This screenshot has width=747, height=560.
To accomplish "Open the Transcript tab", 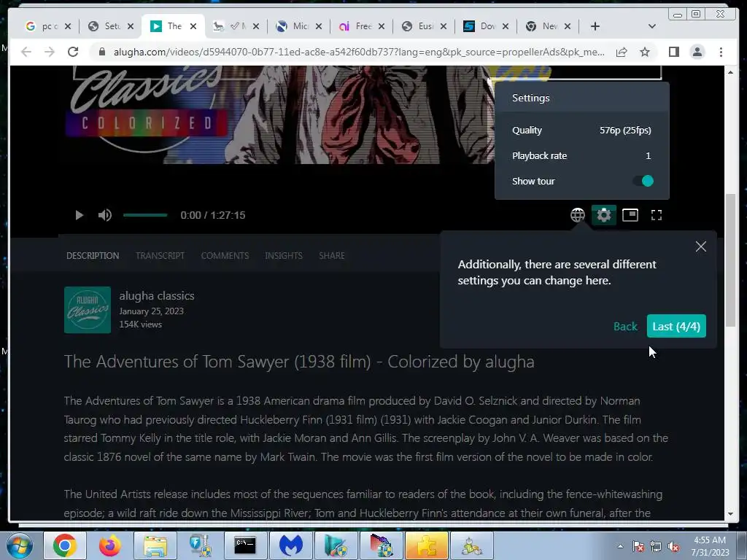I will [x=160, y=256].
